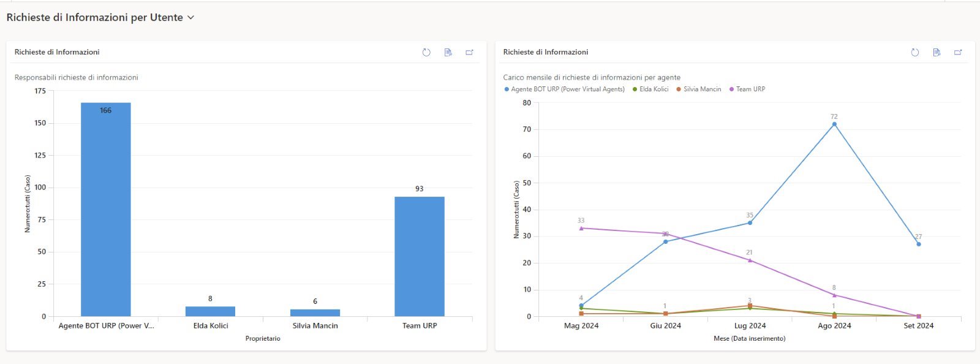The width and height of the screenshot is (980, 364).
Task: Toggle Agente BOT URP series in legend
Action: tap(567, 89)
